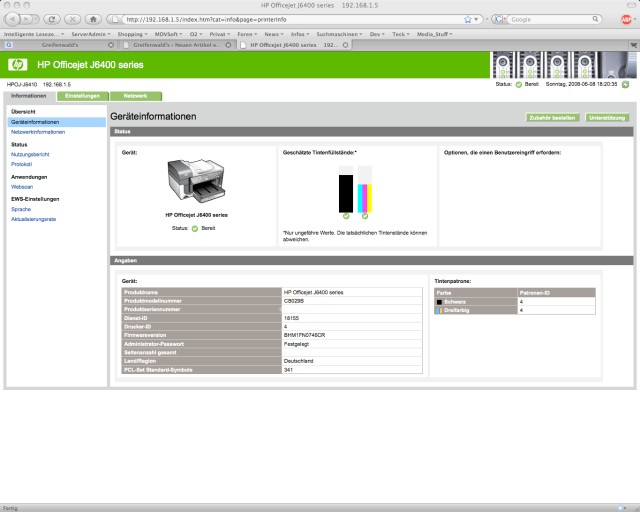Click the Fertig status bar text
This screenshot has height=512, width=640.
[10, 508]
